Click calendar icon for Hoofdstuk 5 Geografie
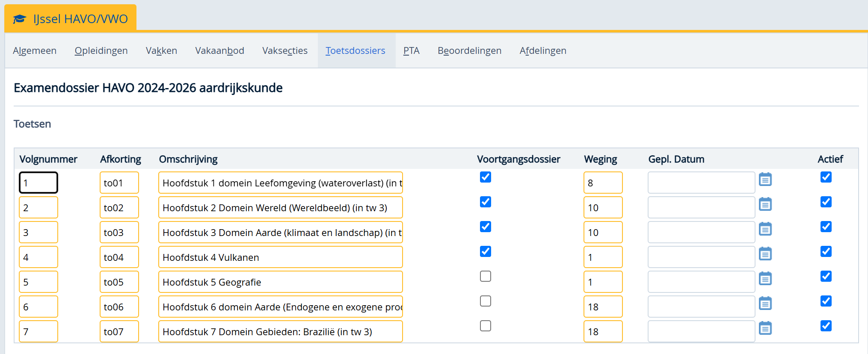Image resolution: width=868 pixels, height=354 pixels. tap(765, 279)
